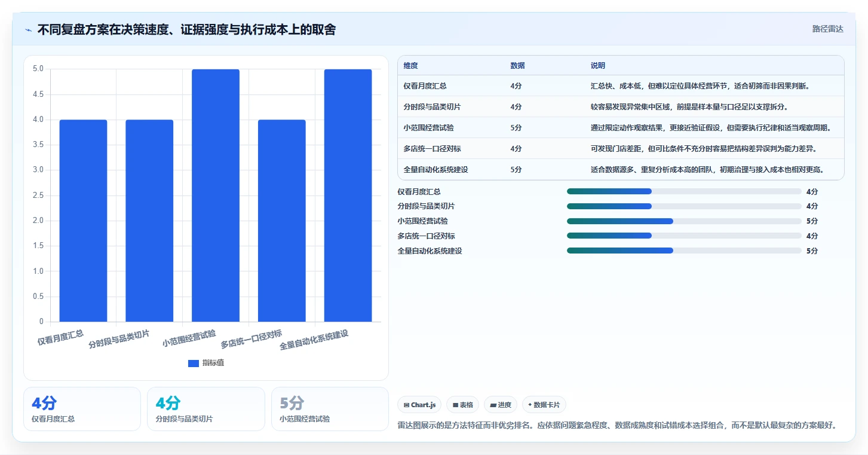Click the 仅看月度汇总 progress bar
The width and height of the screenshot is (868, 455).
click(684, 191)
